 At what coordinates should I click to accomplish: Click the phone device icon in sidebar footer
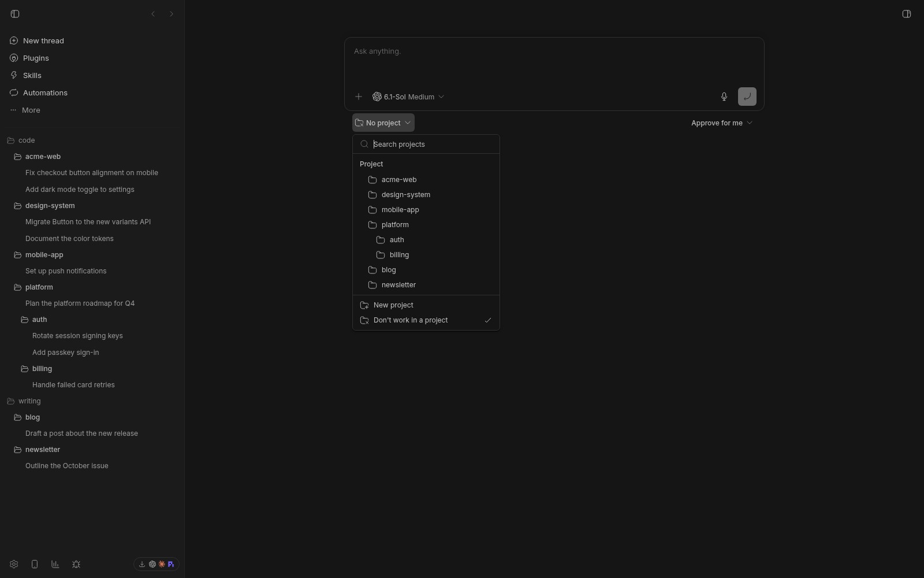click(35, 564)
